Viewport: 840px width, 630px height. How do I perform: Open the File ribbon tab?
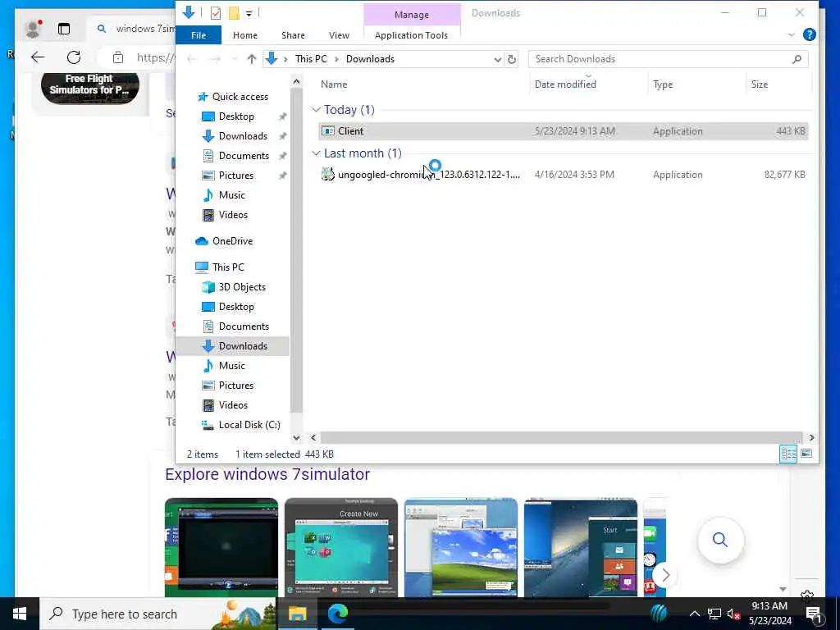click(199, 35)
